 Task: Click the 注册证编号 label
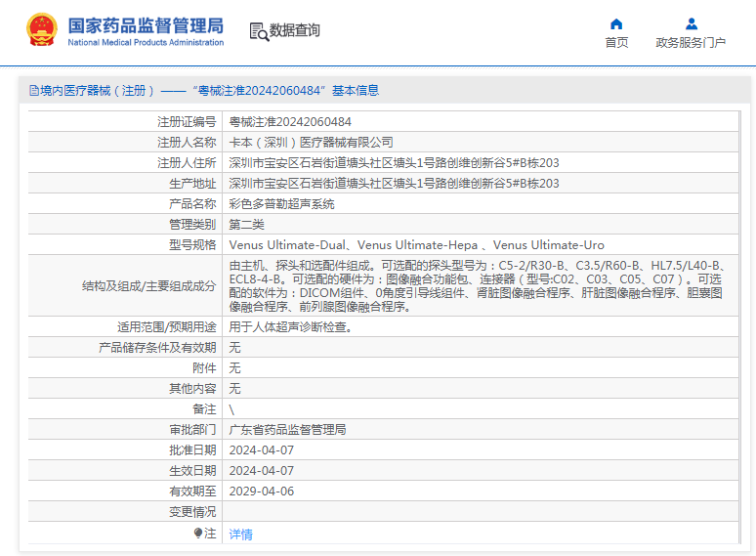(x=187, y=122)
